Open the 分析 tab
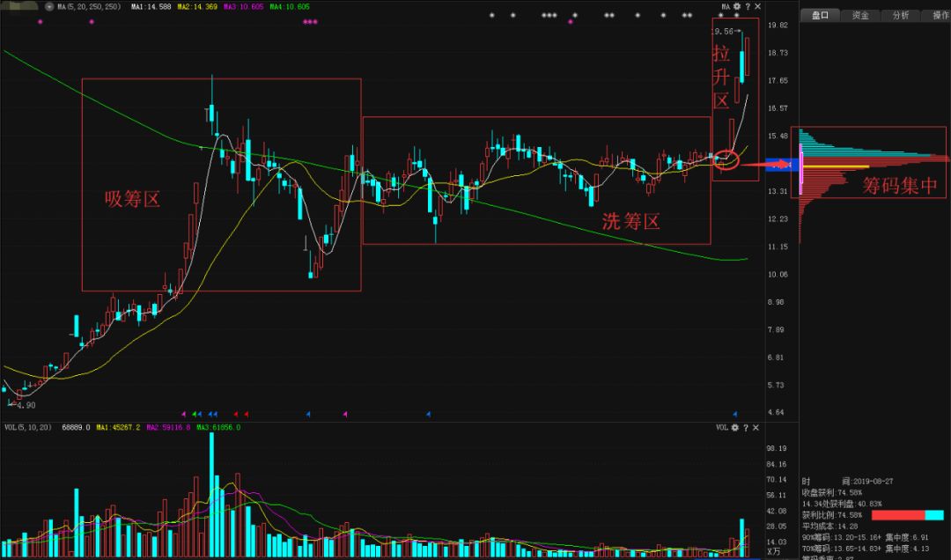The width and height of the screenshot is (951, 560). 901,16
